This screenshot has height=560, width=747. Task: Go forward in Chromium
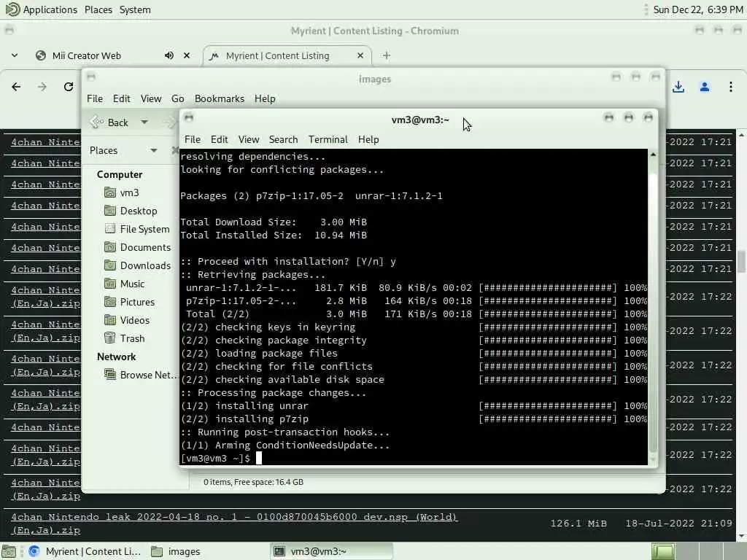coord(42,87)
